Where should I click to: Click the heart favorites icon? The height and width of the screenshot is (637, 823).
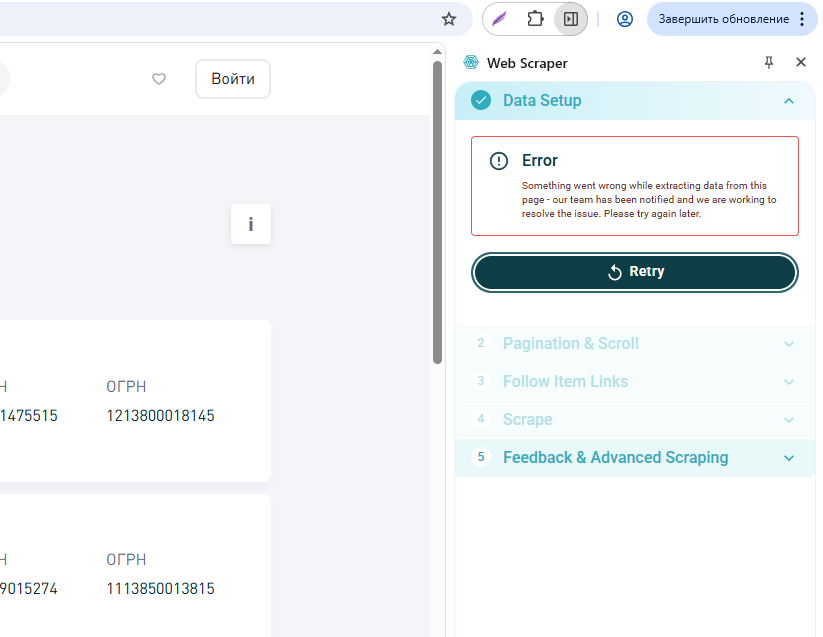pyautogui.click(x=159, y=79)
